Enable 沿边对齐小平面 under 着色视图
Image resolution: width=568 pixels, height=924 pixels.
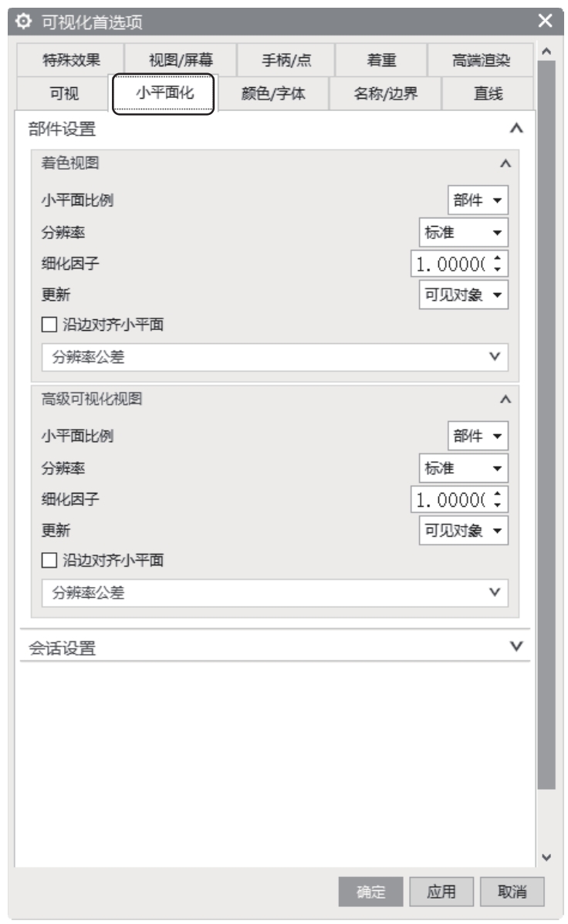pos(49,325)
